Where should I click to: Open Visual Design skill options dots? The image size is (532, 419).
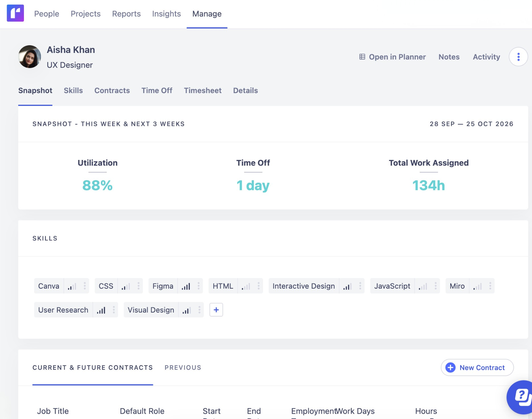pyautogui.click(x=199, y=310)
